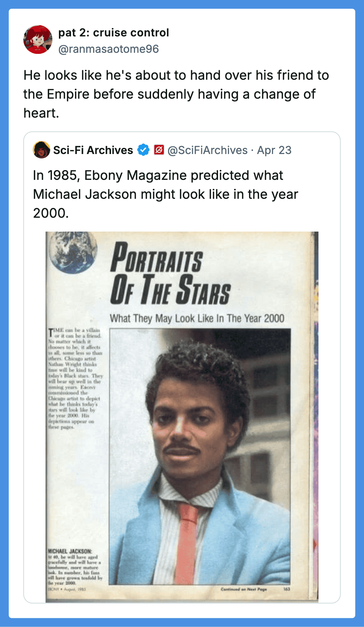Click the "Continued on Next Page" text
This screenshot has width=364, height=627.
[x=244, y=589]
